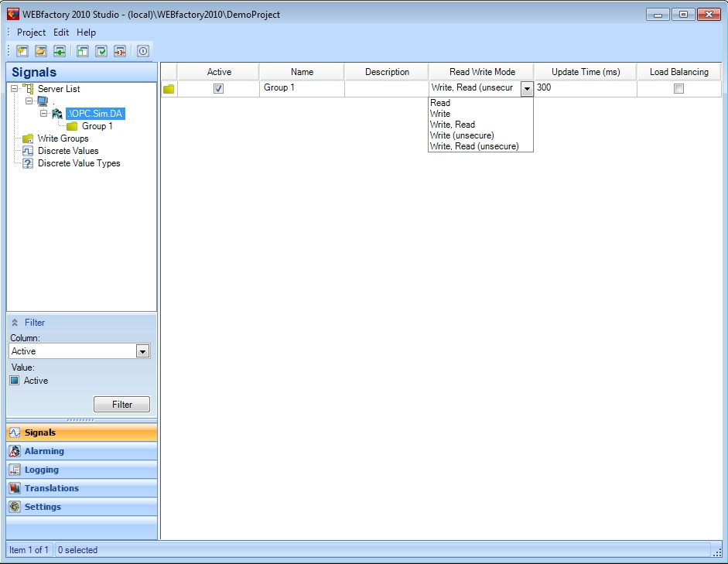
Task: Click the Update Time cell showing 300
Action: click(x=584, y=88)
